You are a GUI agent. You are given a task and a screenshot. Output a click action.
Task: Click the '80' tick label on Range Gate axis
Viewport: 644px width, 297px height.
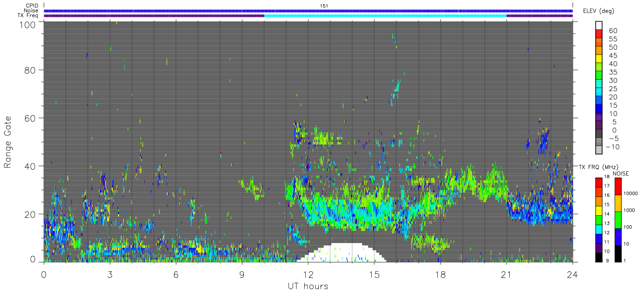[x=30, y=70]
